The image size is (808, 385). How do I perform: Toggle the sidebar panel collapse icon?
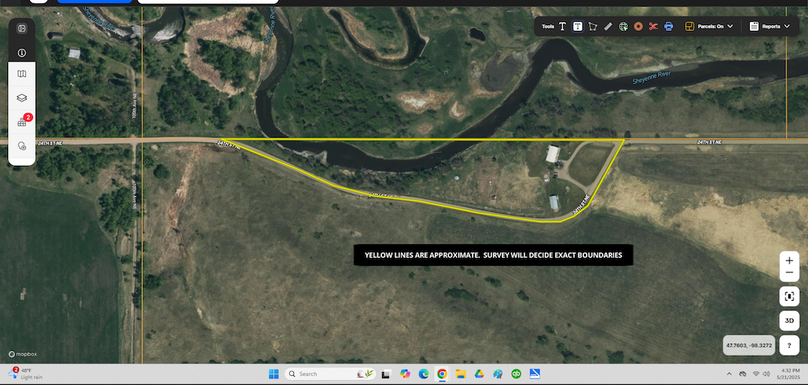pyautogui.click(x=22, y=29)
